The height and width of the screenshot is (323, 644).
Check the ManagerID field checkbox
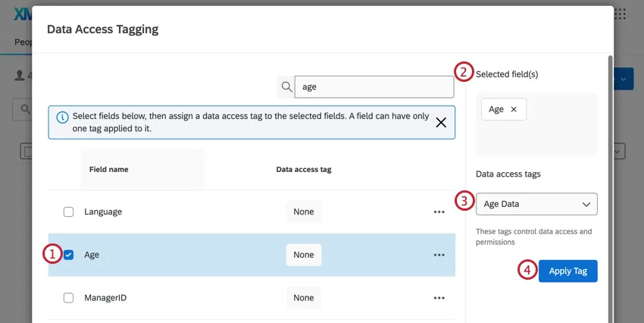pos(69,298)
